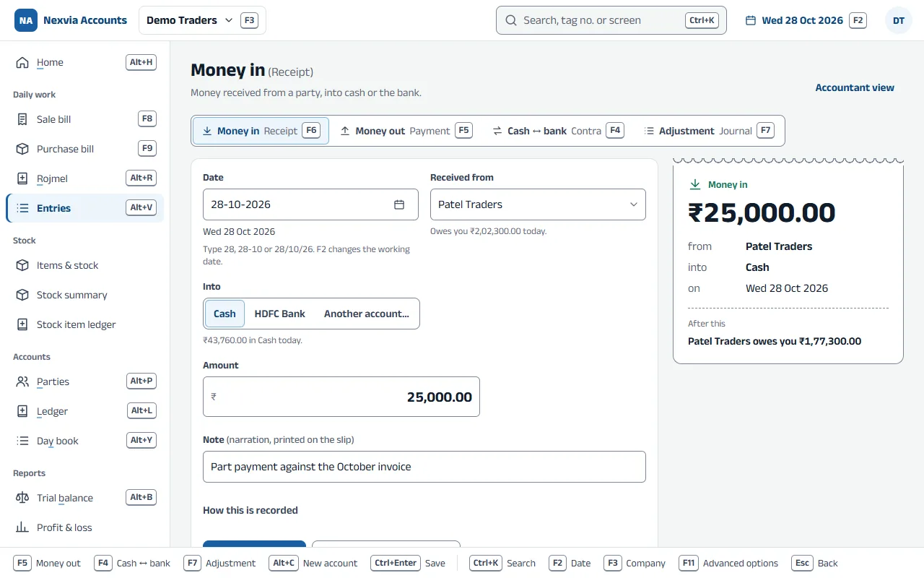Open Ledger using its sidebar icon
This screenshot has width=924, height=578.
(22, 411)
